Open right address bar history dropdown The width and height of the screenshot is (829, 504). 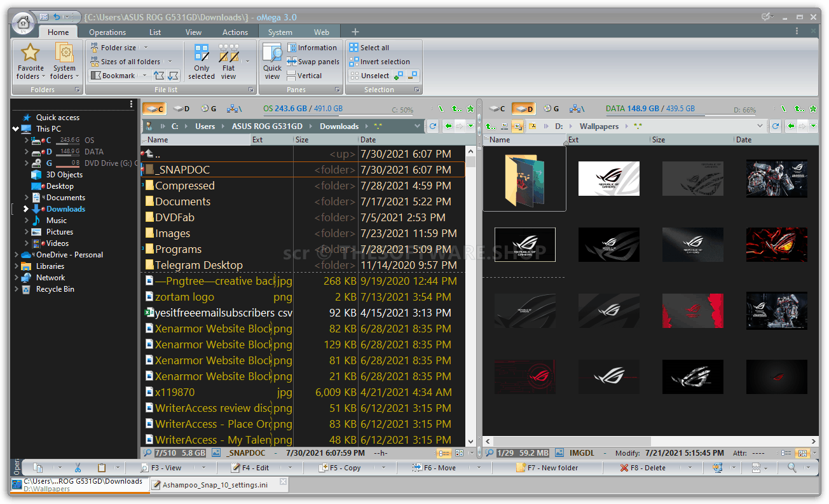pos(760,126)
